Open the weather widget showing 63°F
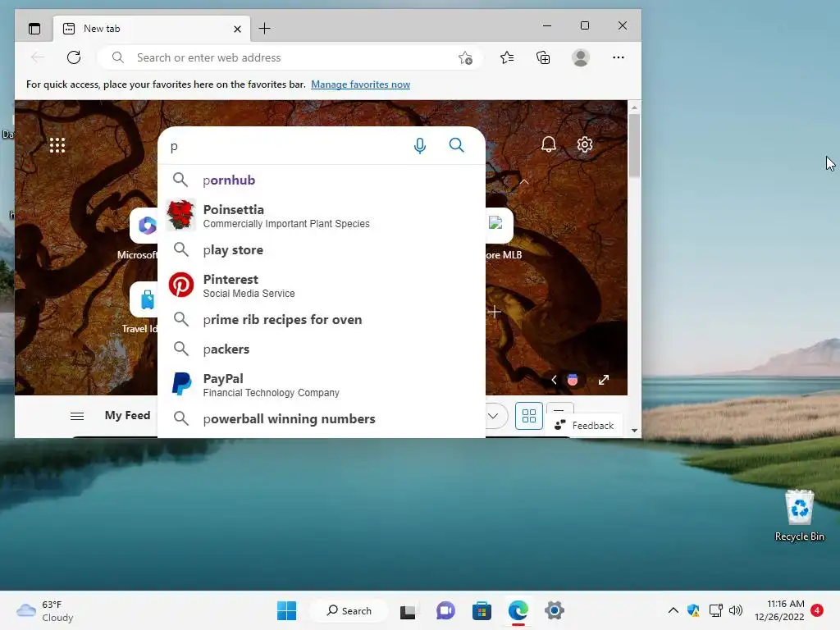 (45, 610)
